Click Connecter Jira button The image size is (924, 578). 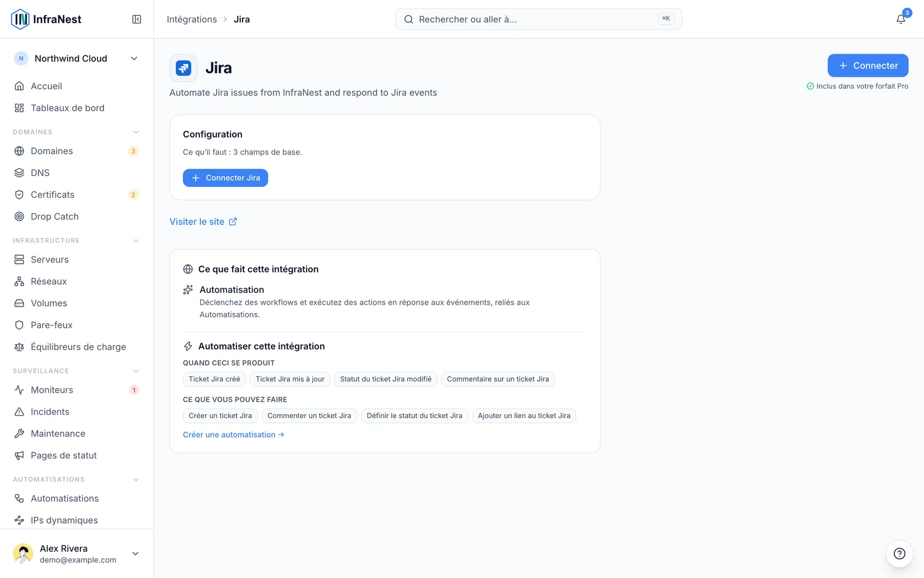226,178
